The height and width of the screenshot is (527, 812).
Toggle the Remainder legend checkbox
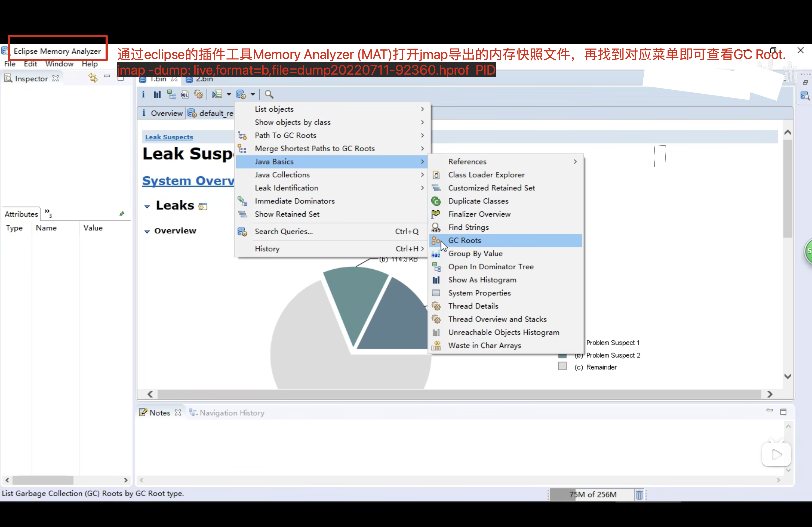[x=563, y=367]
